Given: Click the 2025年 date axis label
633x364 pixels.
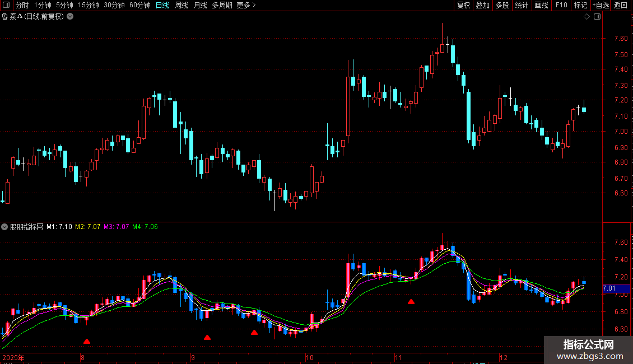Looking at the screenshot, I should click(x=13, y=357).
